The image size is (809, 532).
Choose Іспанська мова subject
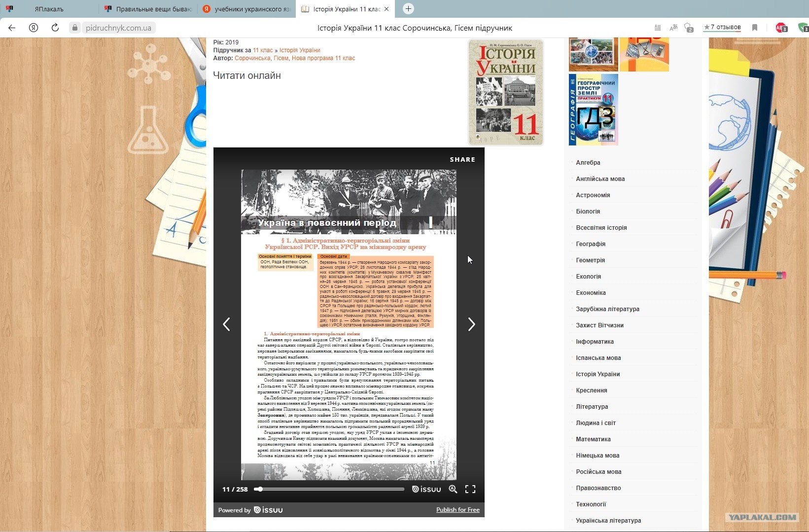click(x=598, y=358)
